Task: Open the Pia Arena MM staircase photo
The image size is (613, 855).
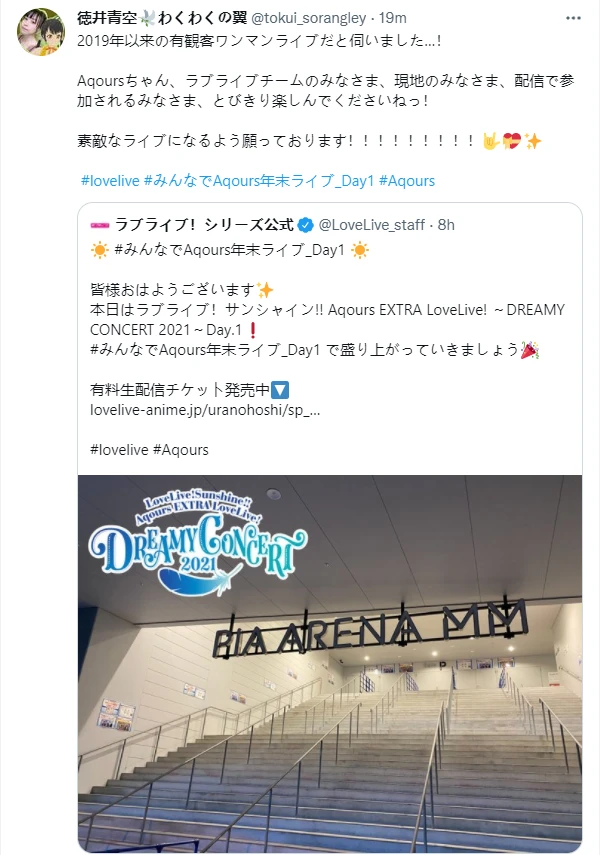Action: pyautogui.click(x=330, y=664)
